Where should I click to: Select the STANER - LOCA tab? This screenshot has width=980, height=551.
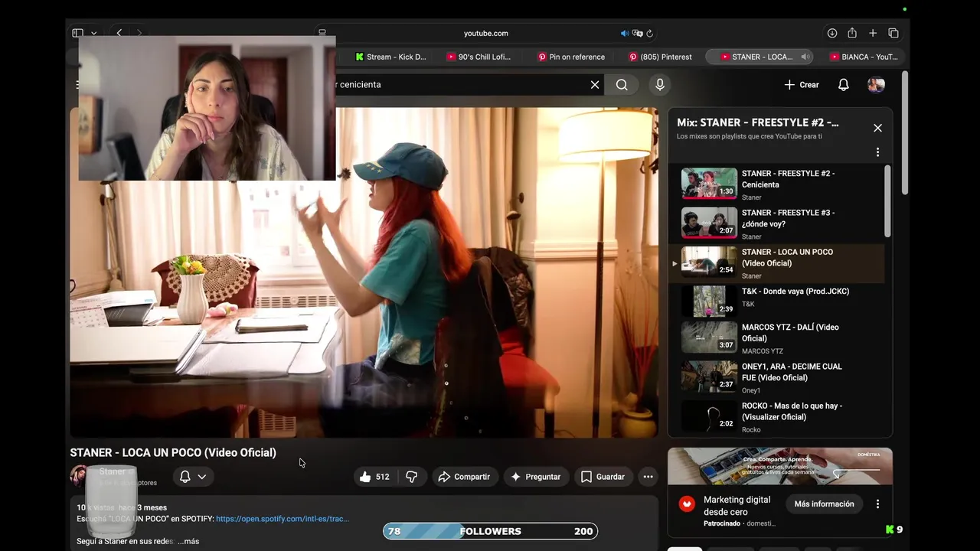coord(756,57)
